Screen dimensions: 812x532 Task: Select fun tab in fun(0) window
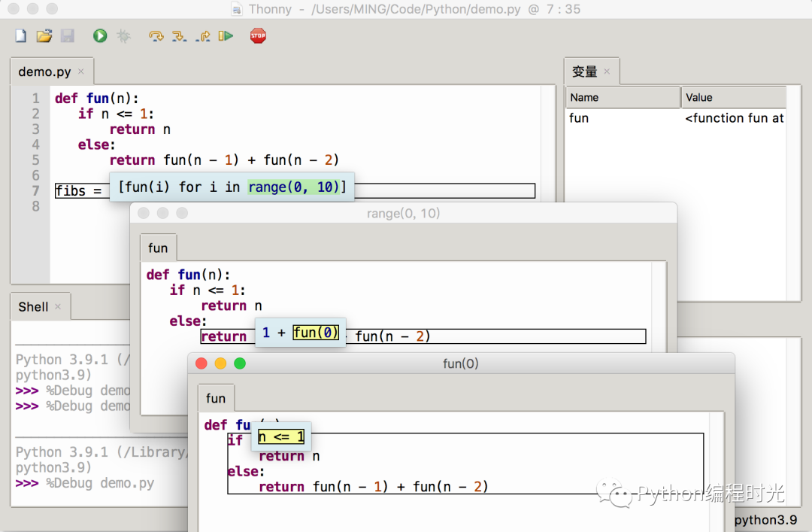point(216,398)
